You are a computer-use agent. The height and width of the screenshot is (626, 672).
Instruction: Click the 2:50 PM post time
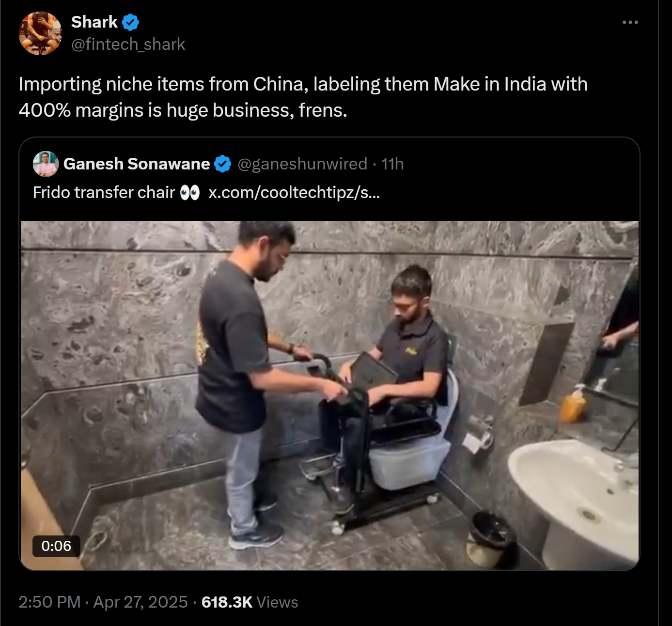pos(49,602)
